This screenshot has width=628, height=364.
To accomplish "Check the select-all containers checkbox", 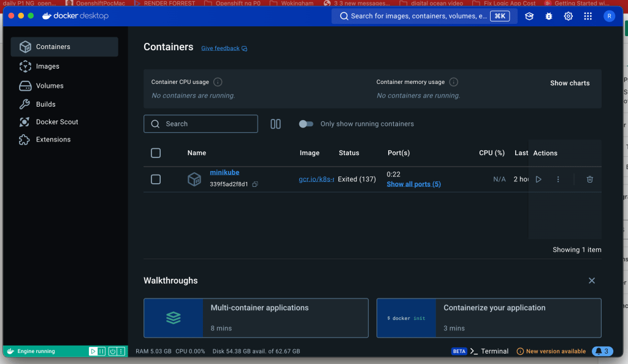I will pyautogui.click(x=156, y=153).
